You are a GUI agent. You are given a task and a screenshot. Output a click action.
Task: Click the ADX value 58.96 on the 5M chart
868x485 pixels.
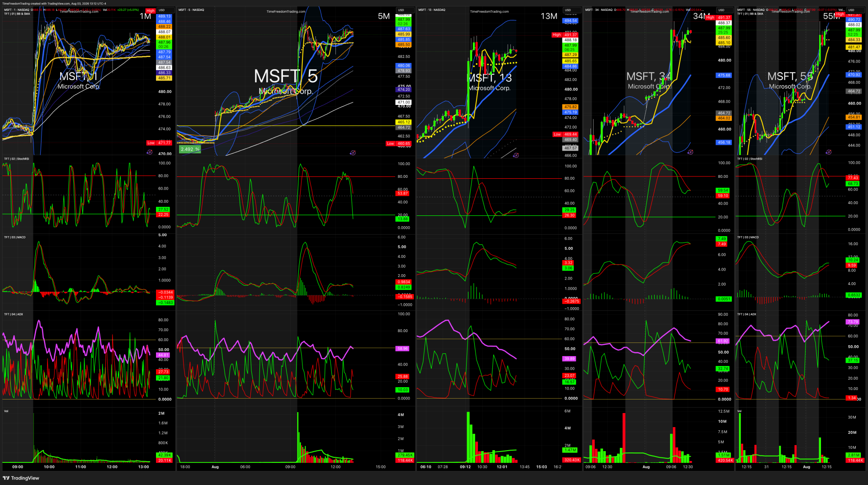coord(402,349)
